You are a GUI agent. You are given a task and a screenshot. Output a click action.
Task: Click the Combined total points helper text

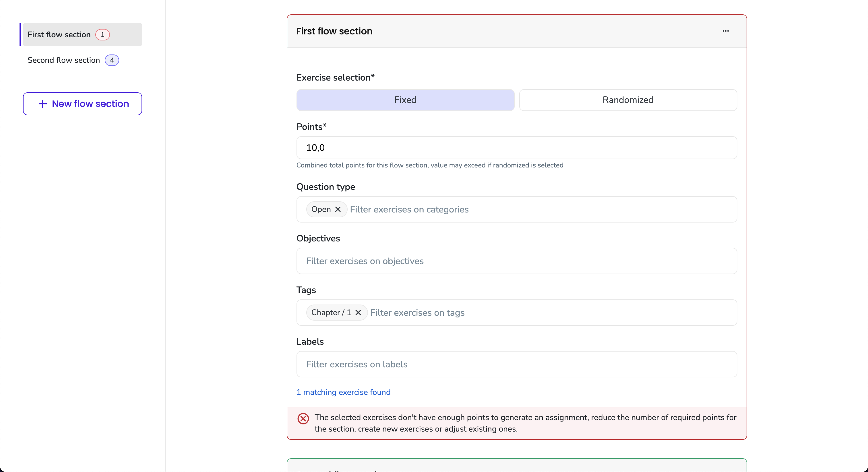point(430,165)
